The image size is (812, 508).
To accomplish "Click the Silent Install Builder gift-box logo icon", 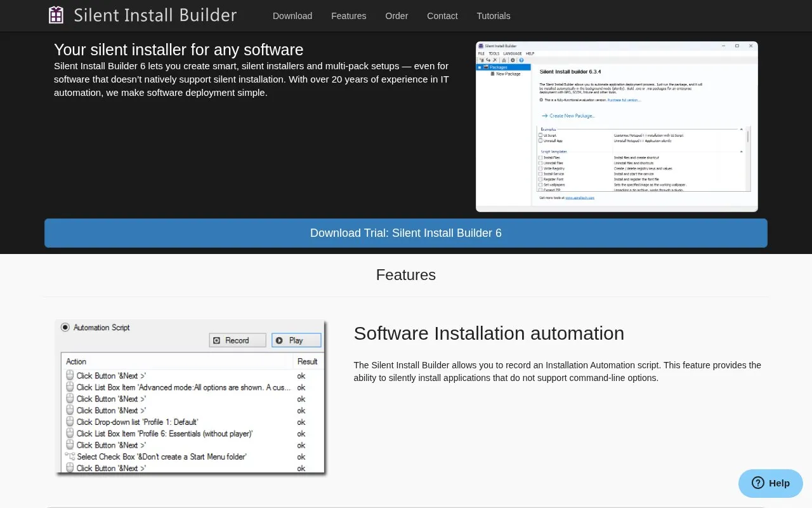I will pos(56,15).
